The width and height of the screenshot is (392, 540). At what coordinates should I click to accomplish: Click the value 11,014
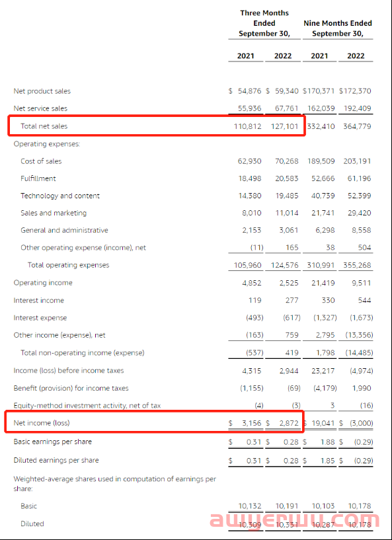pos(287,213)
